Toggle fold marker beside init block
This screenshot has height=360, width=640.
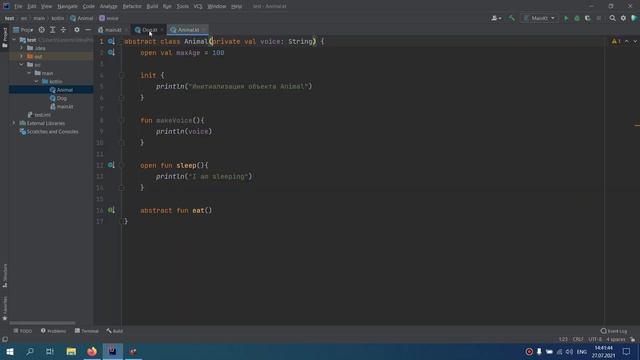122,75
